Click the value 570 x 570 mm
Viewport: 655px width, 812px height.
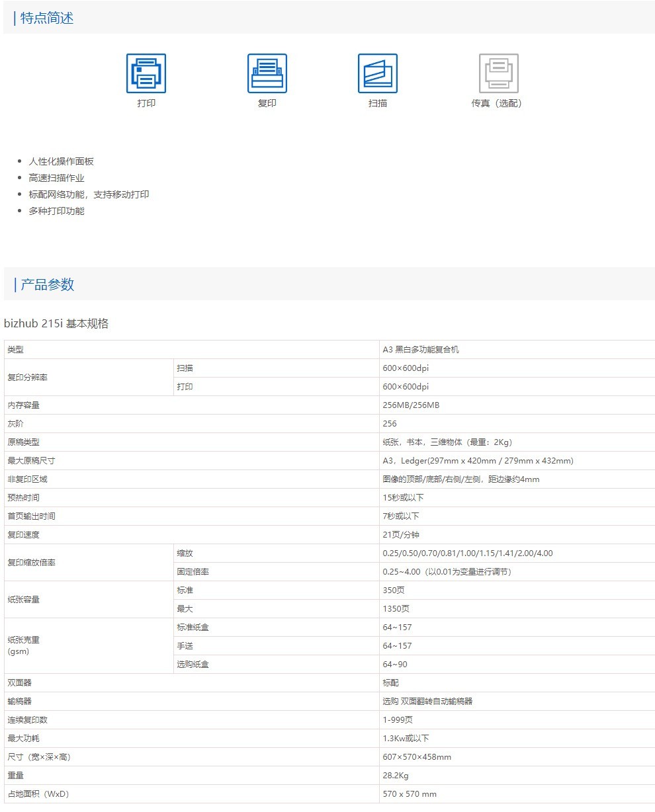click(410, 794)
